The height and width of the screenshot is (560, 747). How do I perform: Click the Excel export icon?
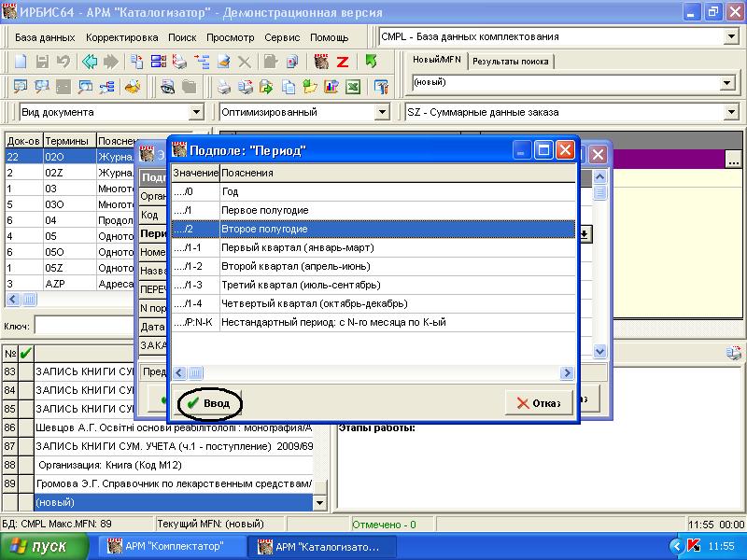pos(354,88)
